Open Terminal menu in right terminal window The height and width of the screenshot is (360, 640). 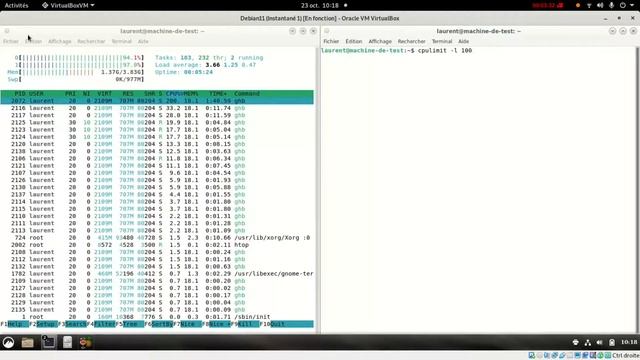tap(442, 41)
